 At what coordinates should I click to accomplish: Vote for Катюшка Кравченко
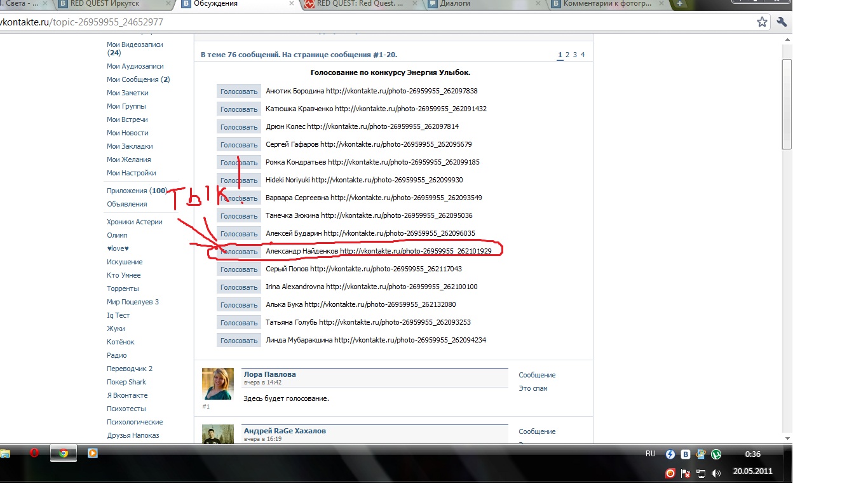click(238, 109)
